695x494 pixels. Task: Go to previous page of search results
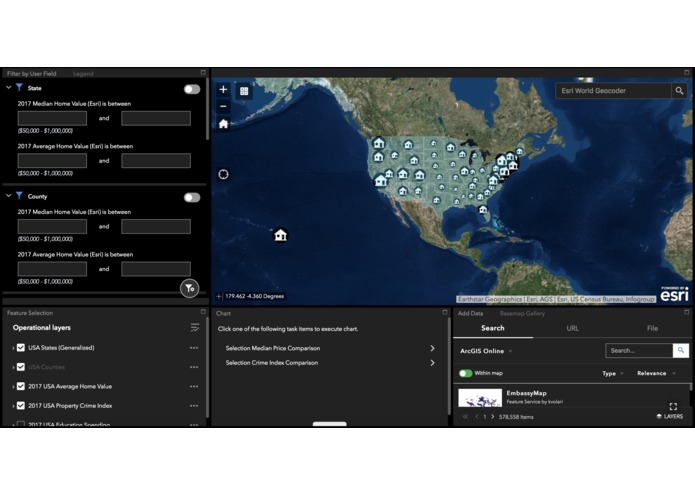(476, 417)
